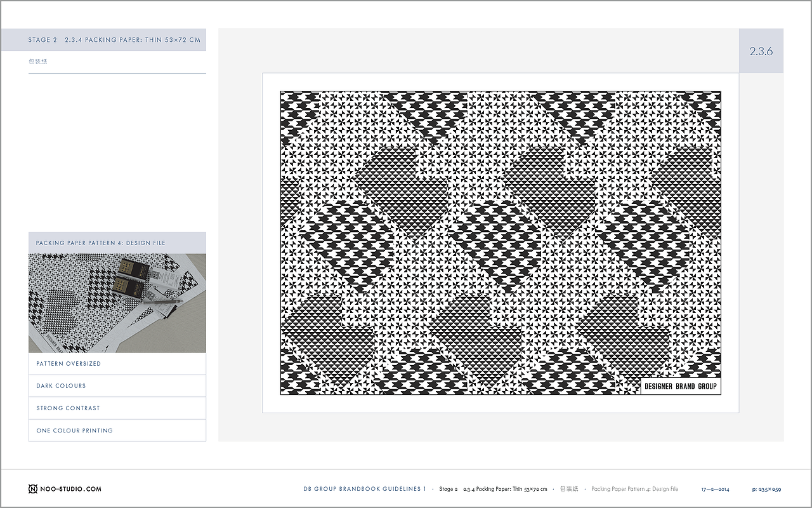Click 'DB GROUP BRANDBOOK GUIDELINES 1' in the footer
This screenshot has width=812, height=508.
(365, 489)
